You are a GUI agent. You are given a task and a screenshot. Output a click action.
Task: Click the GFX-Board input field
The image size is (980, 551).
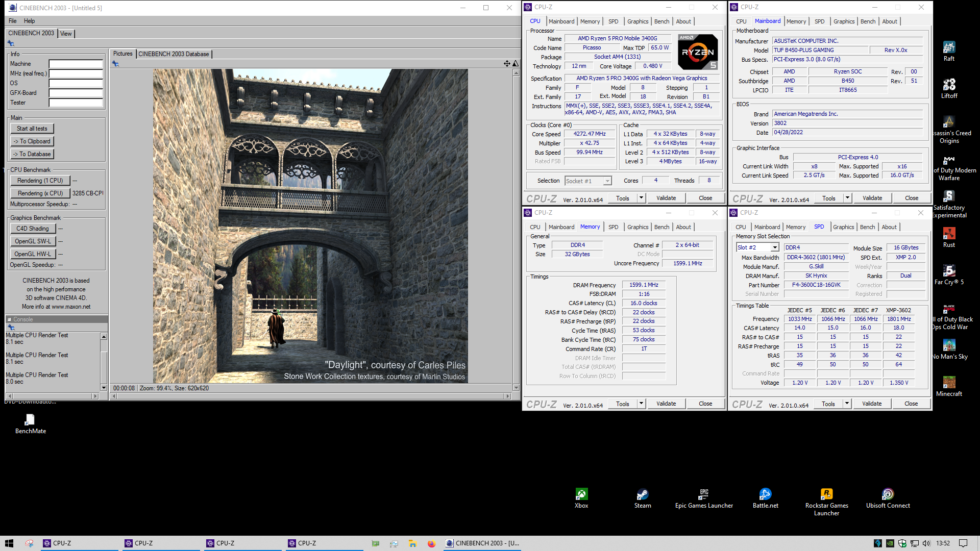[76, 93]
